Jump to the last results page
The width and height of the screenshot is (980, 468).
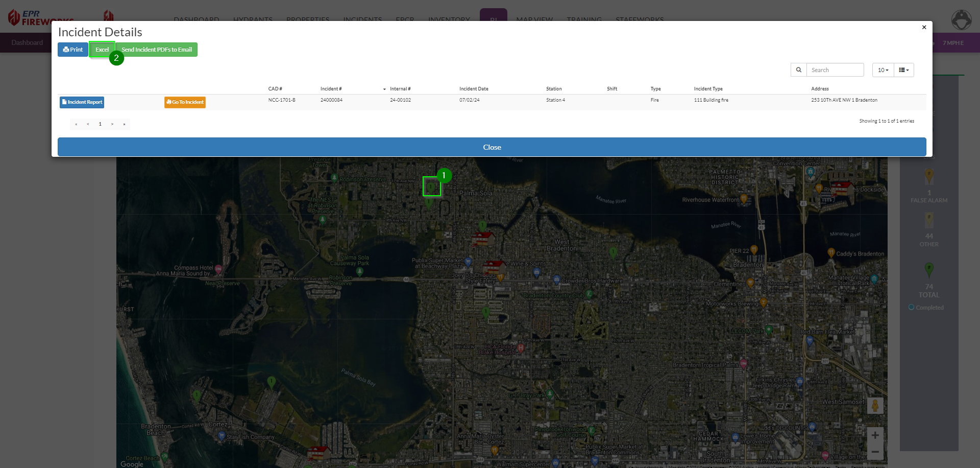pos(124,124)
